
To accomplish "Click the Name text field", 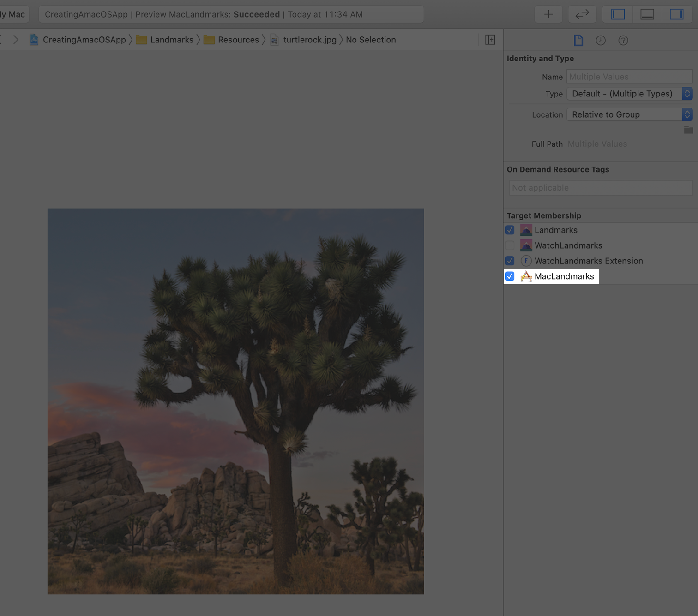I will [629, 77].
